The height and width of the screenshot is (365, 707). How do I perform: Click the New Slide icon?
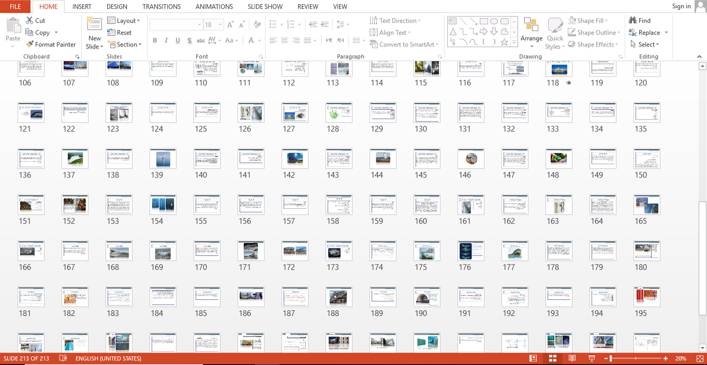(x=95, y=24)
